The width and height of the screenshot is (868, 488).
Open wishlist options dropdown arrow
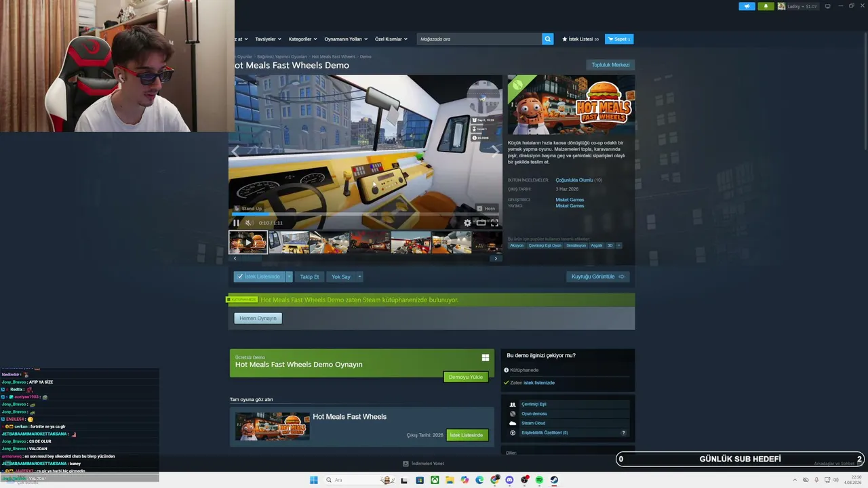(290, 277)
